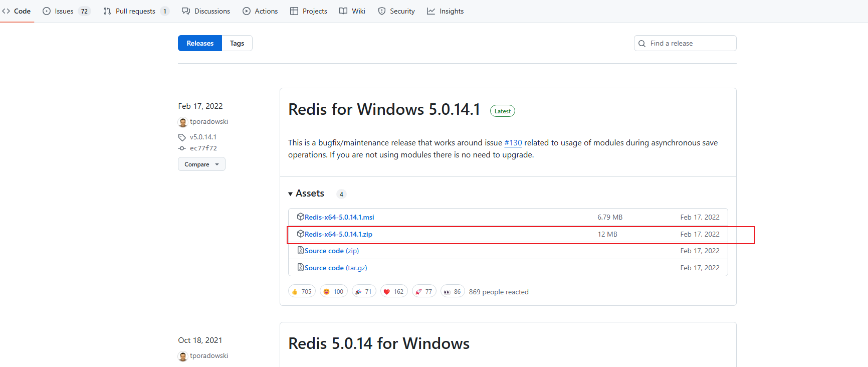Viewport: 868px width, 367px height.
Task: Focus the Find a release search field
Action: click(685, 43)
